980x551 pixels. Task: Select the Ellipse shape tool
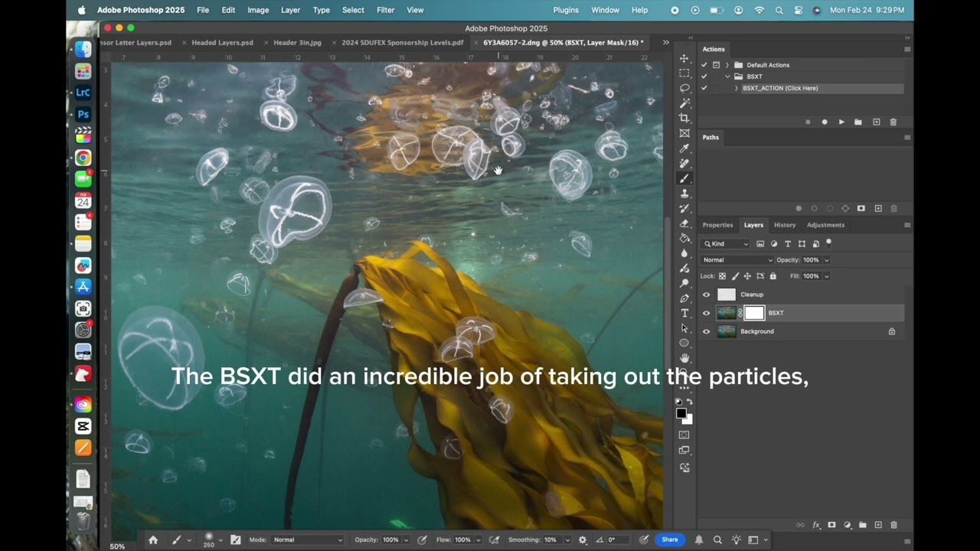pos(684,343)
